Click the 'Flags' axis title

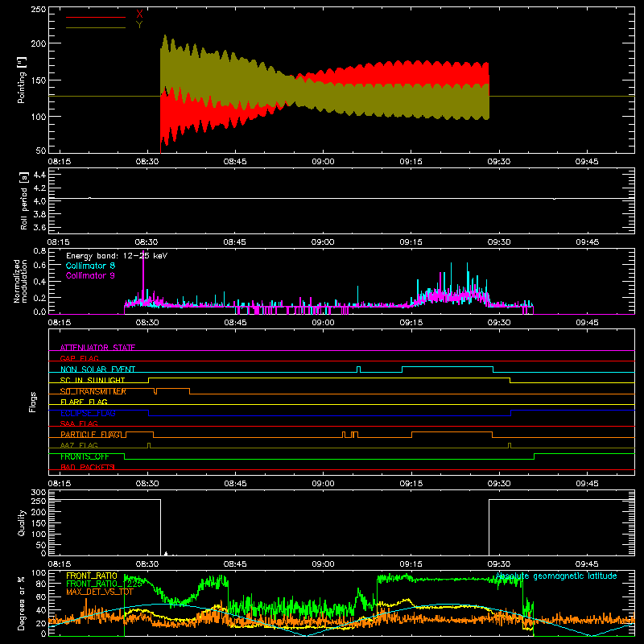(32, 402)
